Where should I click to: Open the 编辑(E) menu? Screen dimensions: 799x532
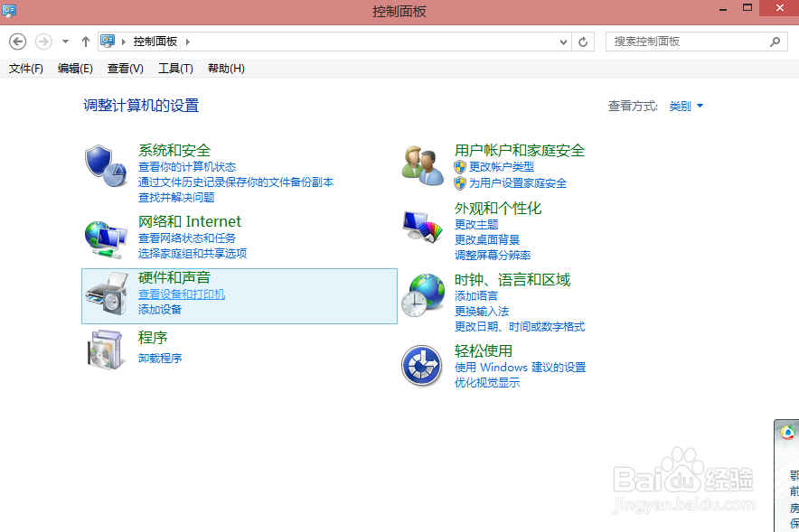click(x=75, y=69)
